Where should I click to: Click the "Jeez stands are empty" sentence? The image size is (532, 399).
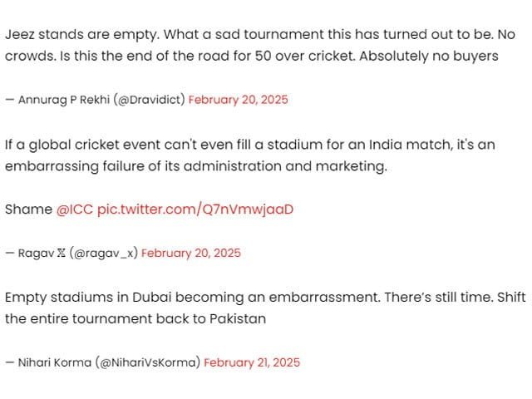[78, 36]
